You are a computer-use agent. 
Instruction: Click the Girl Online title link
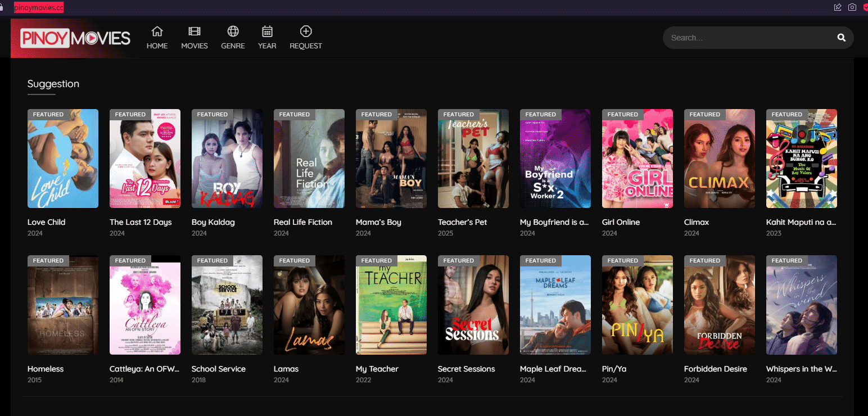click(x=621, y=222)
